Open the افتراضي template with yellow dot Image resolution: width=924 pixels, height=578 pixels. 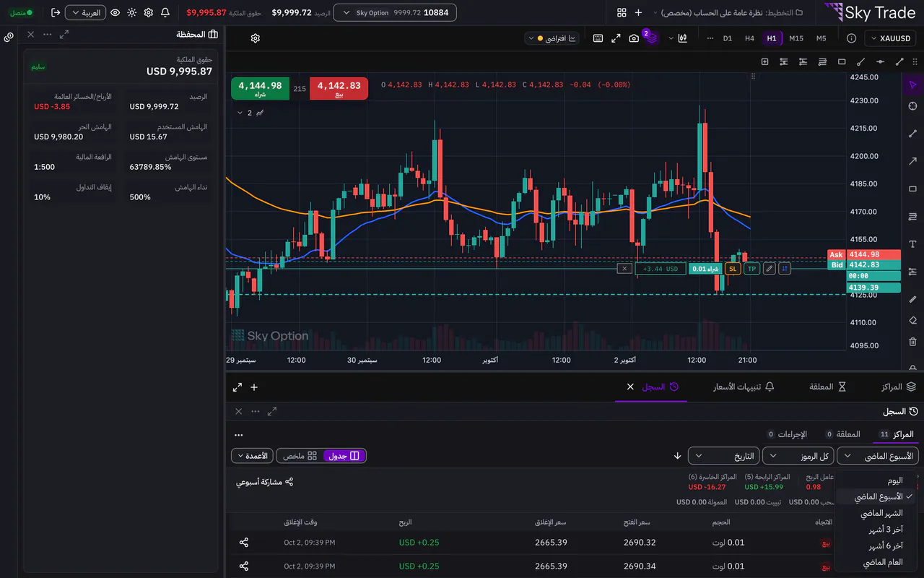[552, 38]
